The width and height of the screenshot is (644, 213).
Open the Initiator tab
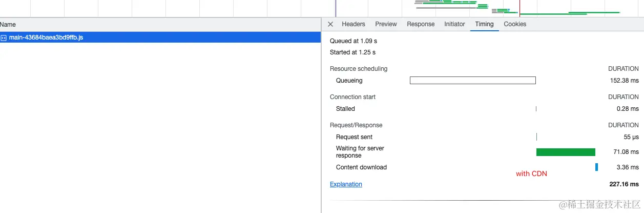(454, 24)
